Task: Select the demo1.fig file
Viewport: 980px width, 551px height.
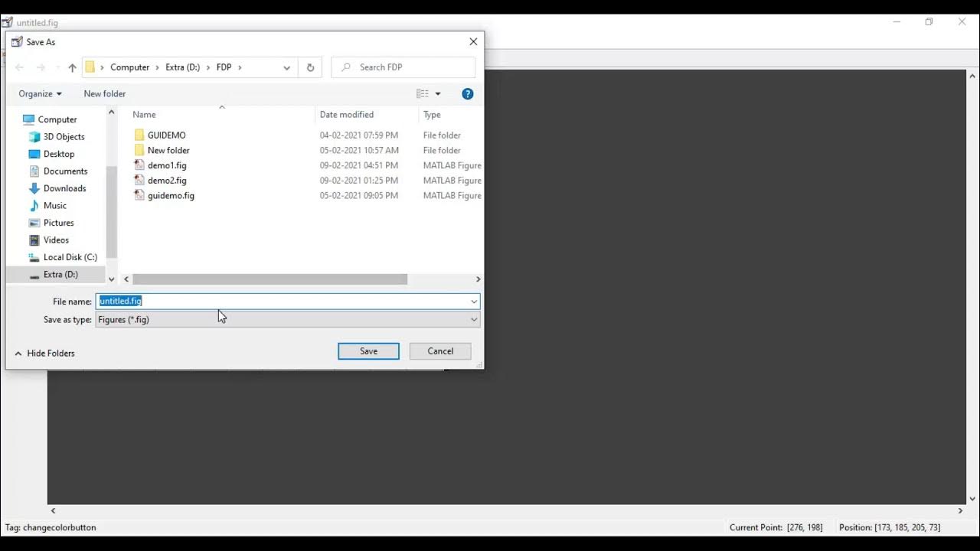Action: (x=167, y=165)
